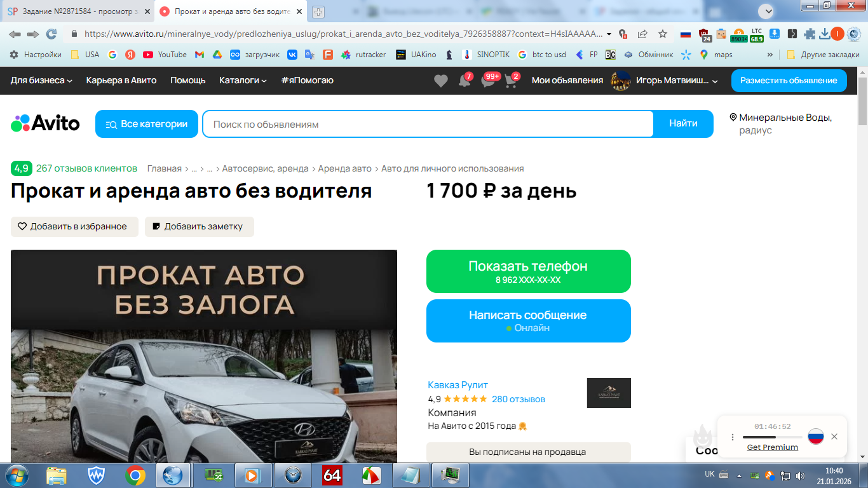
Task: Open the browser extensions puzzle icon
Action: [810, 34]
